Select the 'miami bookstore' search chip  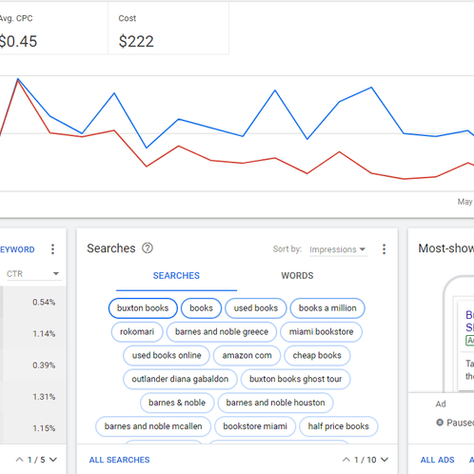coord(321,332)
